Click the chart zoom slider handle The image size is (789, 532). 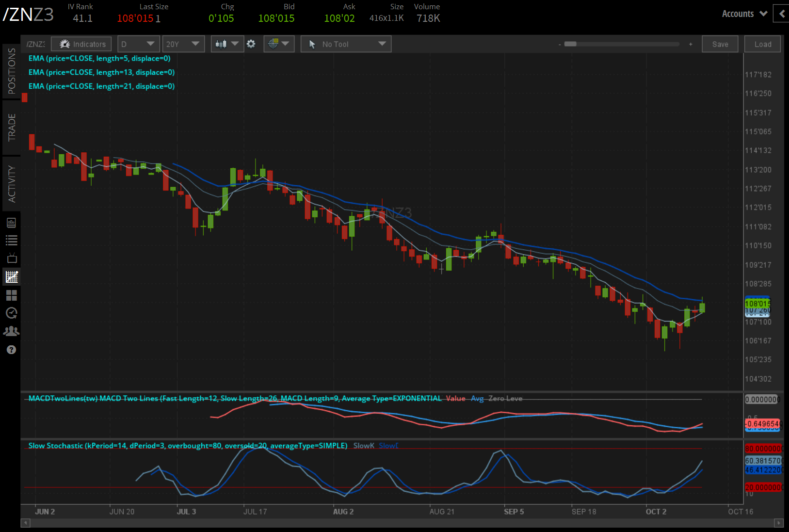[570, 44]
